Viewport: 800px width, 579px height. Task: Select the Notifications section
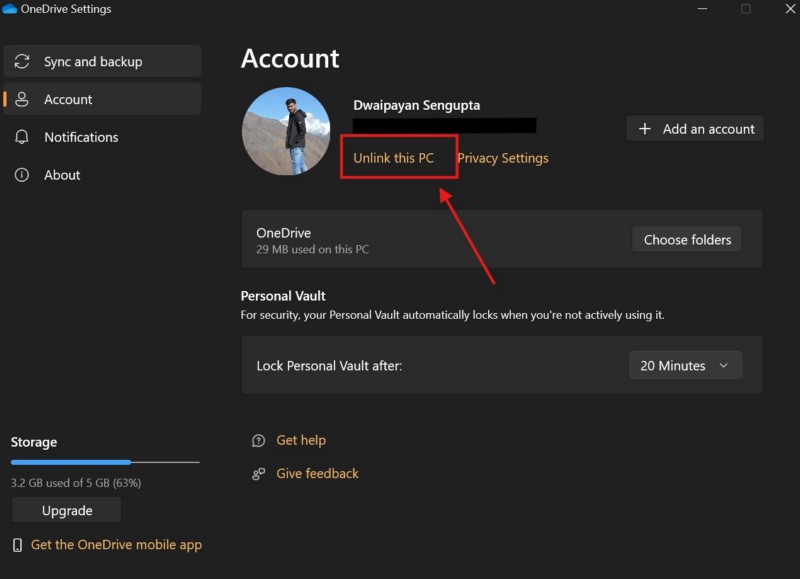81,137
